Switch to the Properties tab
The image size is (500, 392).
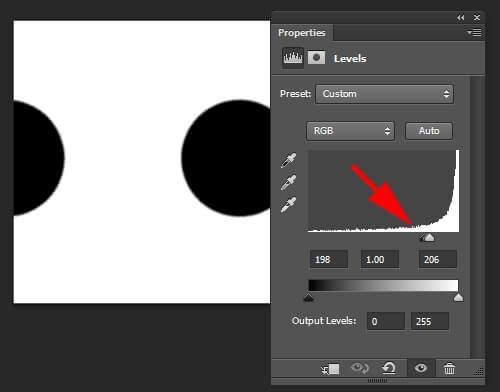[x=302, y=33]
